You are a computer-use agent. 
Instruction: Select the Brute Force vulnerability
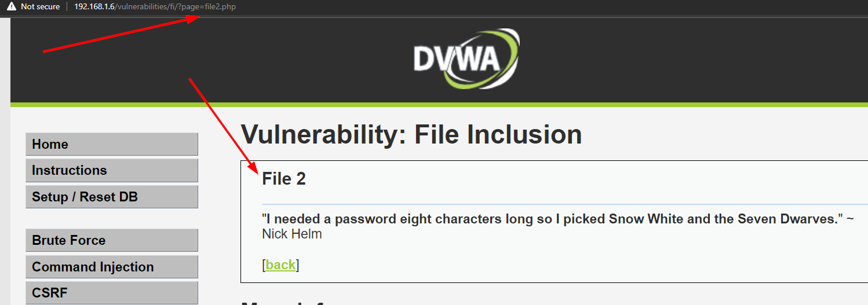tap(112, 240)
